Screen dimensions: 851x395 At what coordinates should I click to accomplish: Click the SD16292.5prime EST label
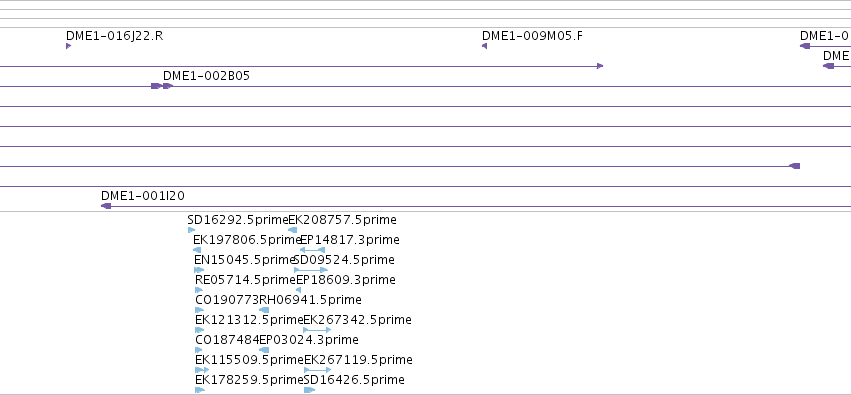[238, 220]
